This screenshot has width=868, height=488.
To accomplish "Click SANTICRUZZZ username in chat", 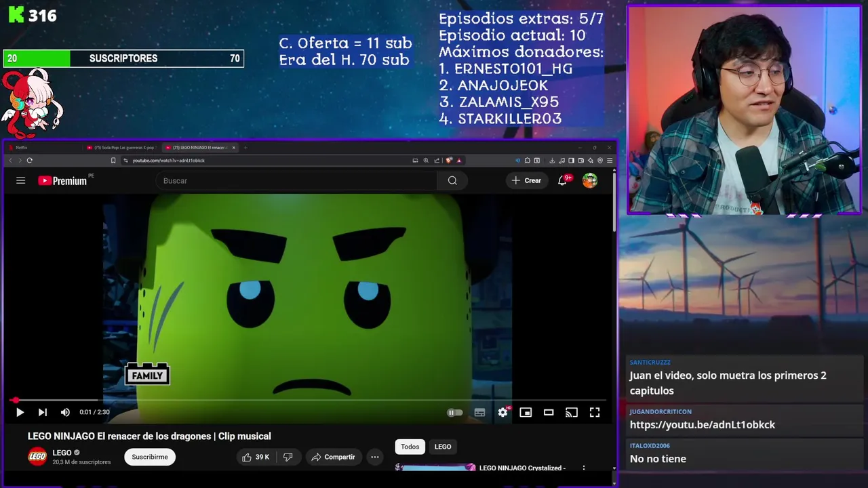I will click(x=650, y=363).
